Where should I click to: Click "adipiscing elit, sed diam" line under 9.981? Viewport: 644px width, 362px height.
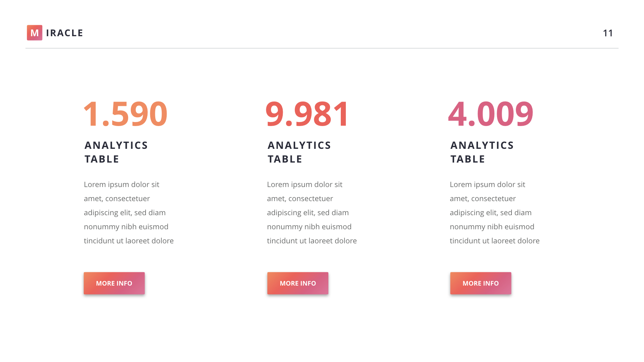pos(308,213)
